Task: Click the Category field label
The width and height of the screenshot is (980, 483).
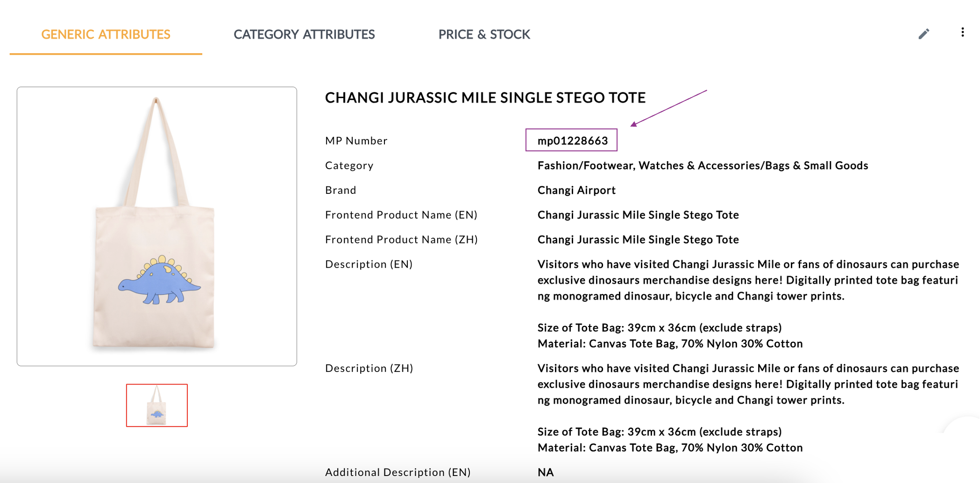Action: (x=349, y=165)
